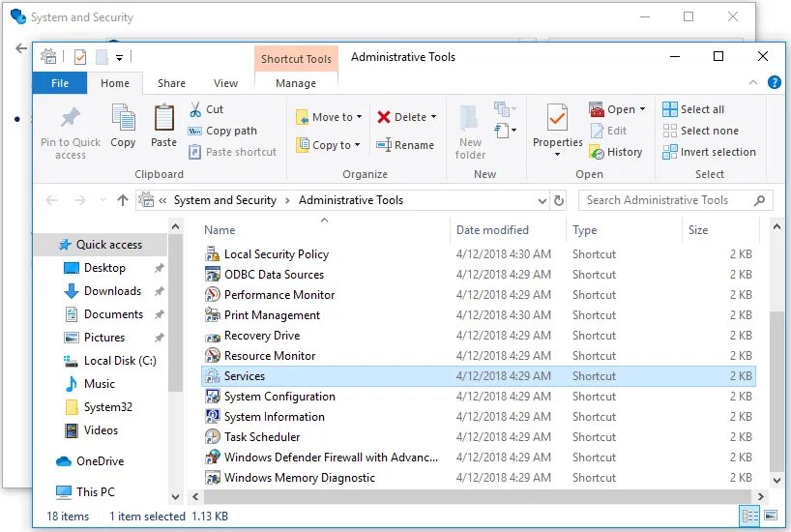Click the Rename button in Organize

tap(405, 145)
